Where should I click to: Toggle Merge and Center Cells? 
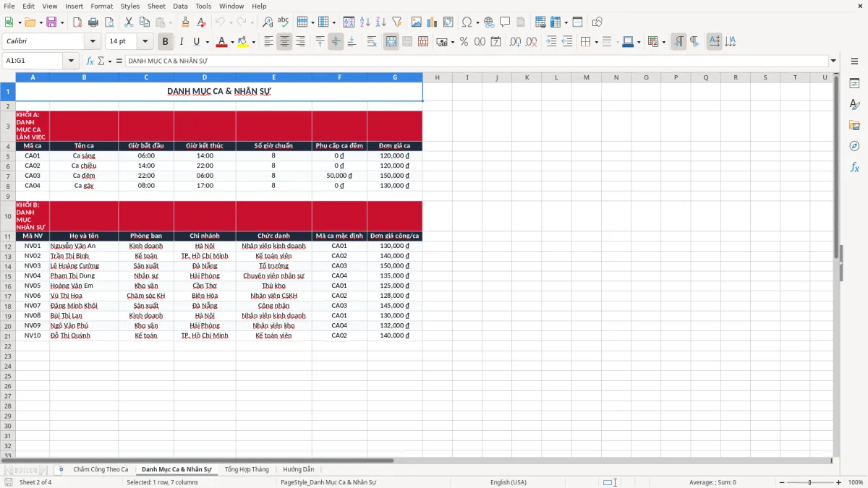pyautogui.click(x=391, y=42)
